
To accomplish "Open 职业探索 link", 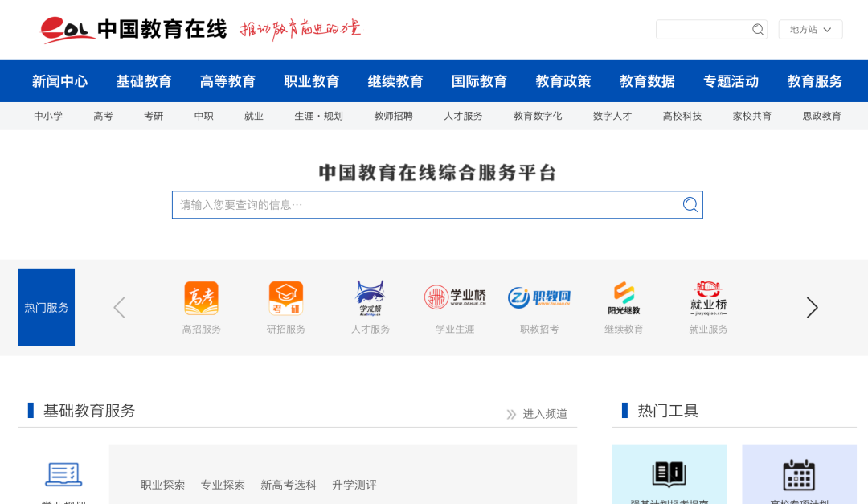I will click(x=162, y=486).
